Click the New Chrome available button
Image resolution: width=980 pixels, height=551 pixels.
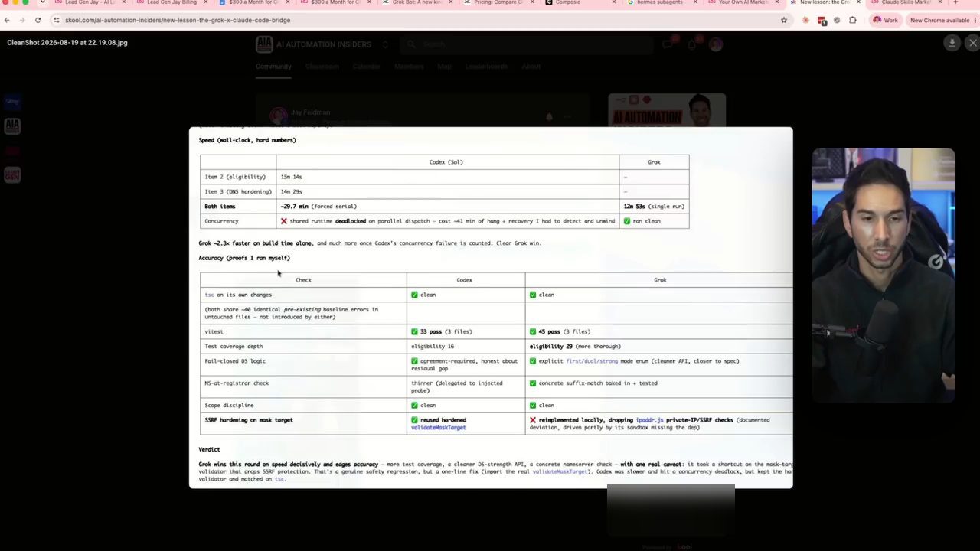coord(940,20)
